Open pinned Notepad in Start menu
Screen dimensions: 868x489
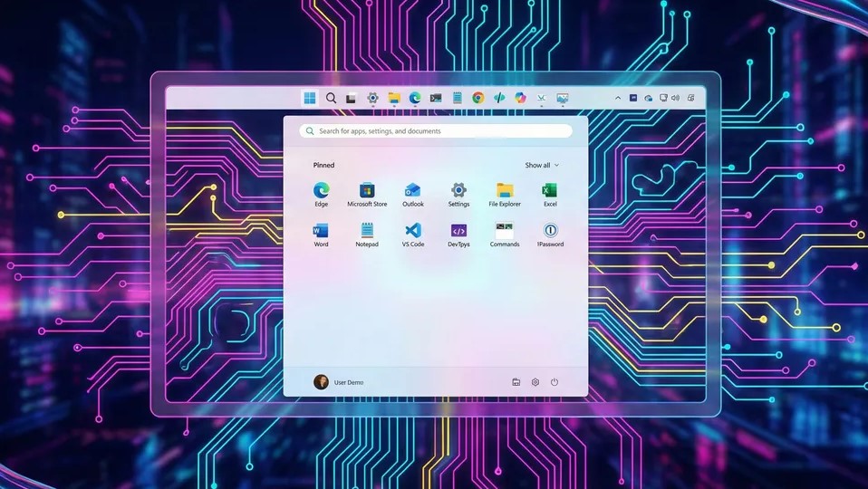[367, 235]
